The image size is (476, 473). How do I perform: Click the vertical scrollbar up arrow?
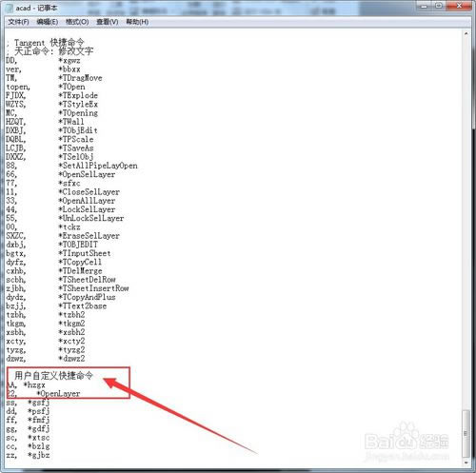[466, 33]
